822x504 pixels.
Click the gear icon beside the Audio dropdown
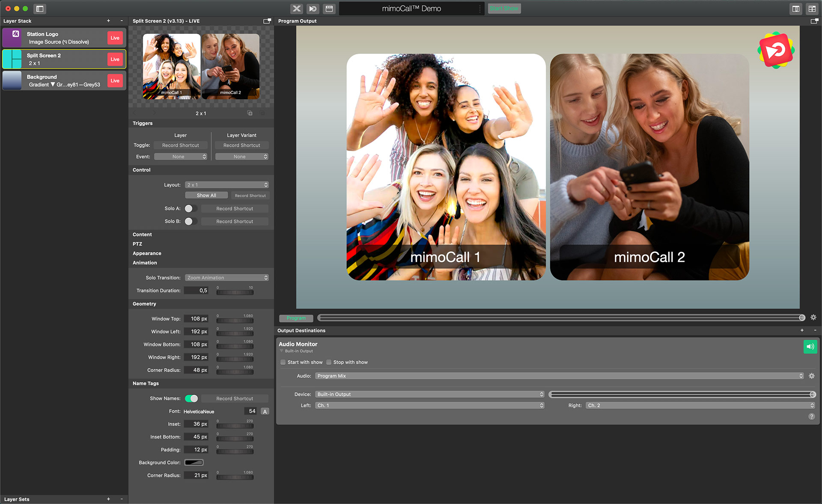812,376
